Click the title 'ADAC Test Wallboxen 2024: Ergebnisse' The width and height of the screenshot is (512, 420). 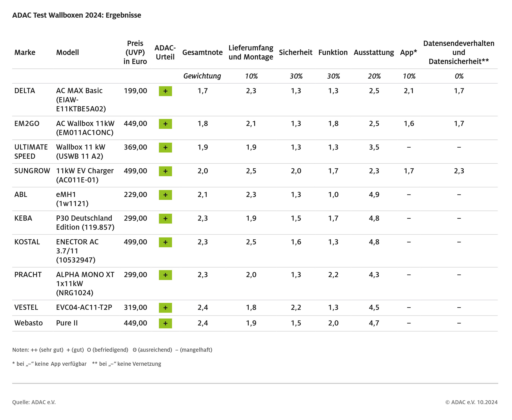click(77, 15)
